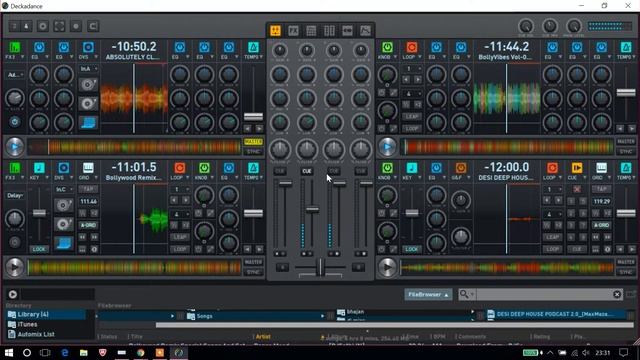Click the second channel volume fader on the mixer

tap(312, 209)
